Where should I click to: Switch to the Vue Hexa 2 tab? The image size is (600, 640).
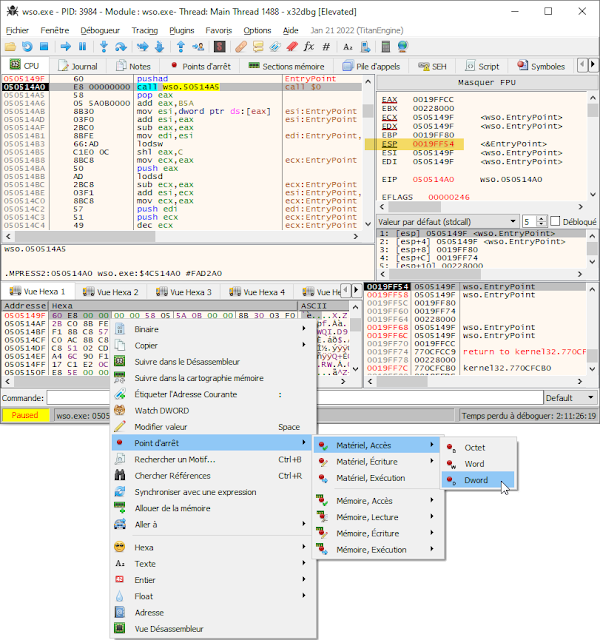(111, 292)
